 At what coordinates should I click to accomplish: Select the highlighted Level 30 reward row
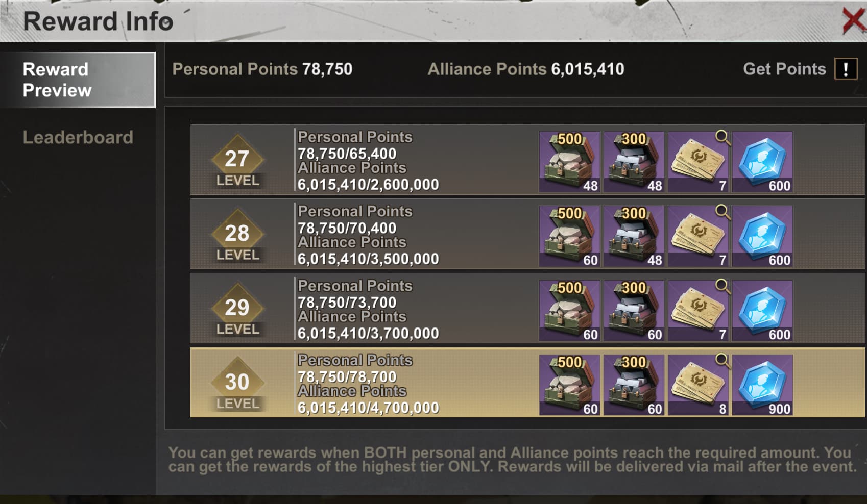(x=527, y=383)
